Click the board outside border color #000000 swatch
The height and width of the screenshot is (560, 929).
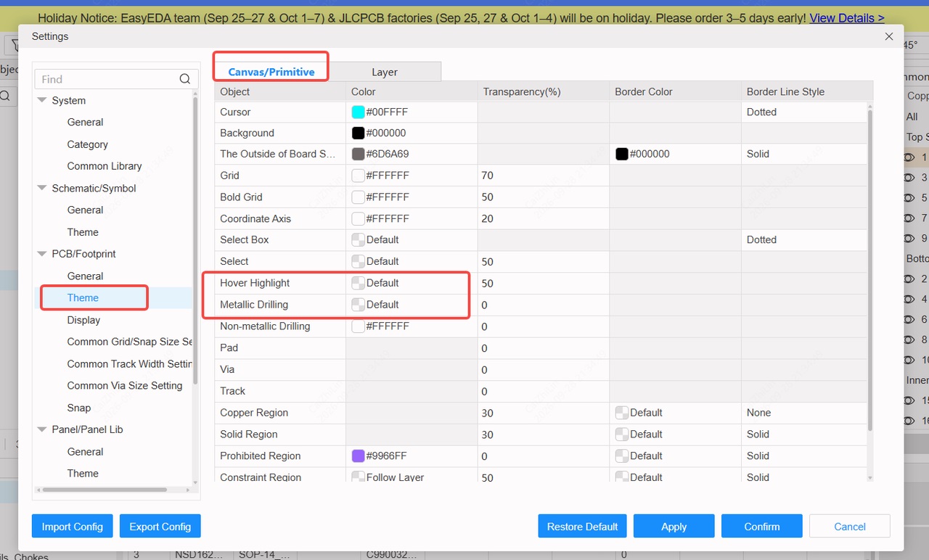622,154
